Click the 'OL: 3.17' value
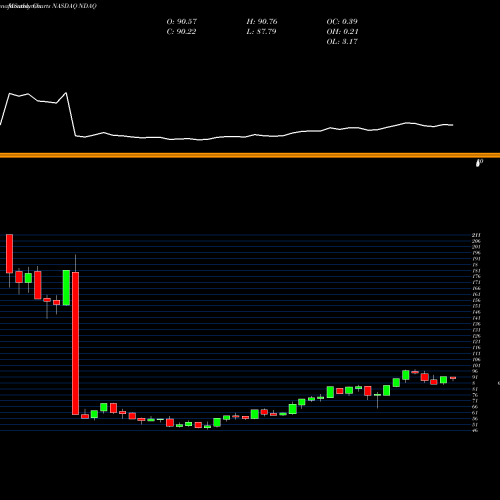This screenshot has height=500, width=500. pyautogui.click(x=342, y=42)
